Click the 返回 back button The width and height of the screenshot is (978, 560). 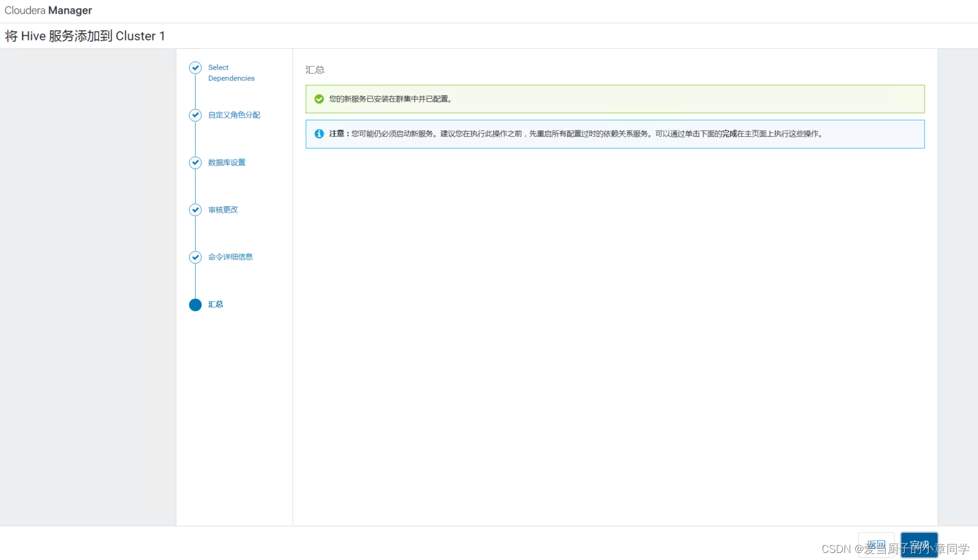coord(876,545)
